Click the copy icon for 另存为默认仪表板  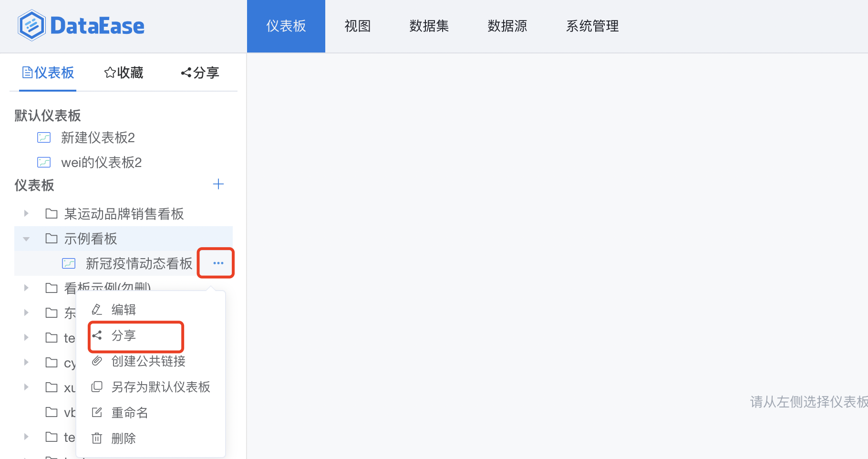click(x=97, y=387)
